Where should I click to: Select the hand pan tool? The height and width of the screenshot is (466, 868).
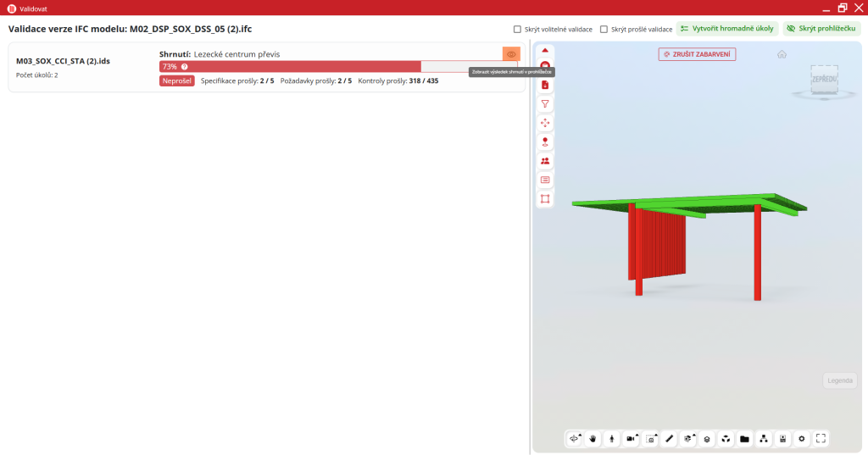pos(593,439)
